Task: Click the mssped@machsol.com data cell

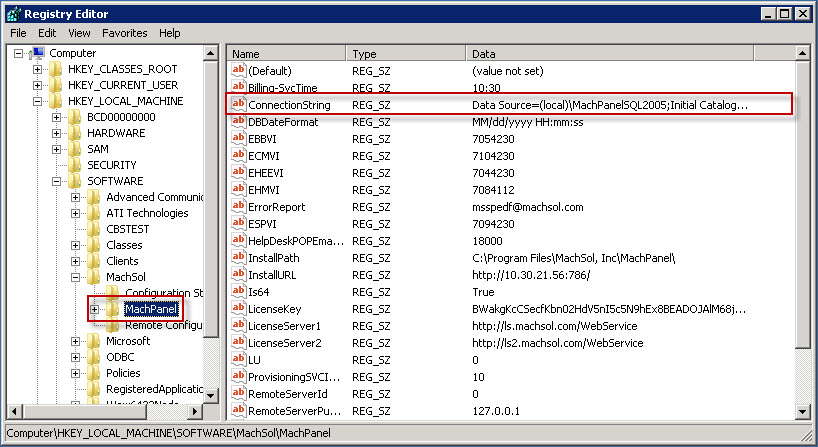Action: 527,207
